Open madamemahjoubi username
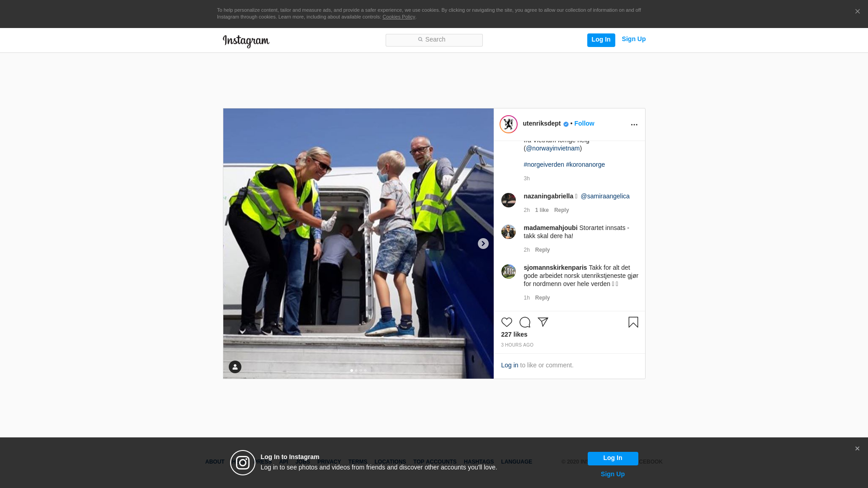The width and height of the screenshot is (868, 488). [550, 228]
